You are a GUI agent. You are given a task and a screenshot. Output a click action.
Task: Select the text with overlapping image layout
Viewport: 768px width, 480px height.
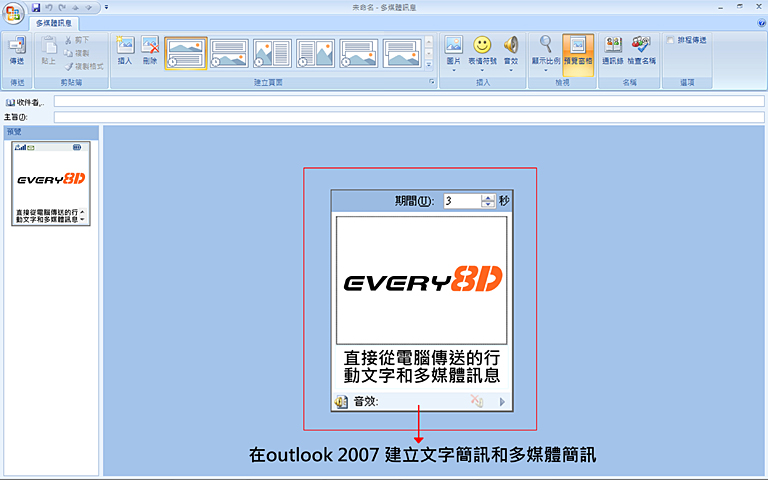pyautogui.click(x=359, y=53)
